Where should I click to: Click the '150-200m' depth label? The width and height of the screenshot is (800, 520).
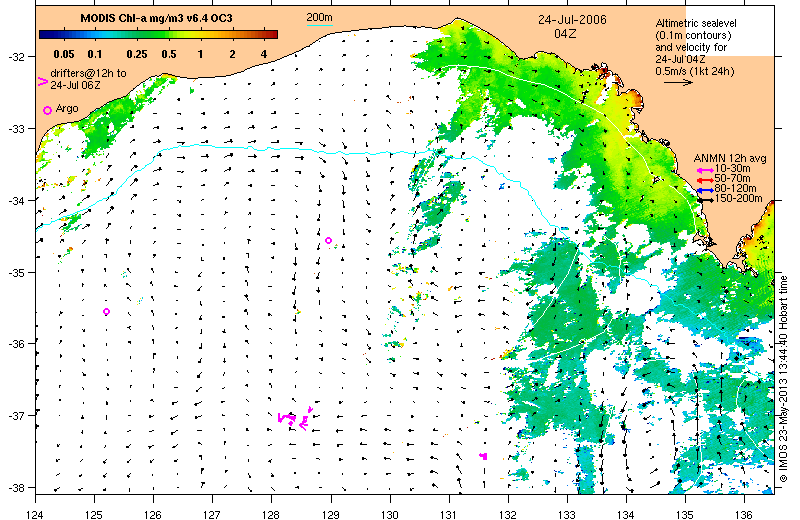738,198
